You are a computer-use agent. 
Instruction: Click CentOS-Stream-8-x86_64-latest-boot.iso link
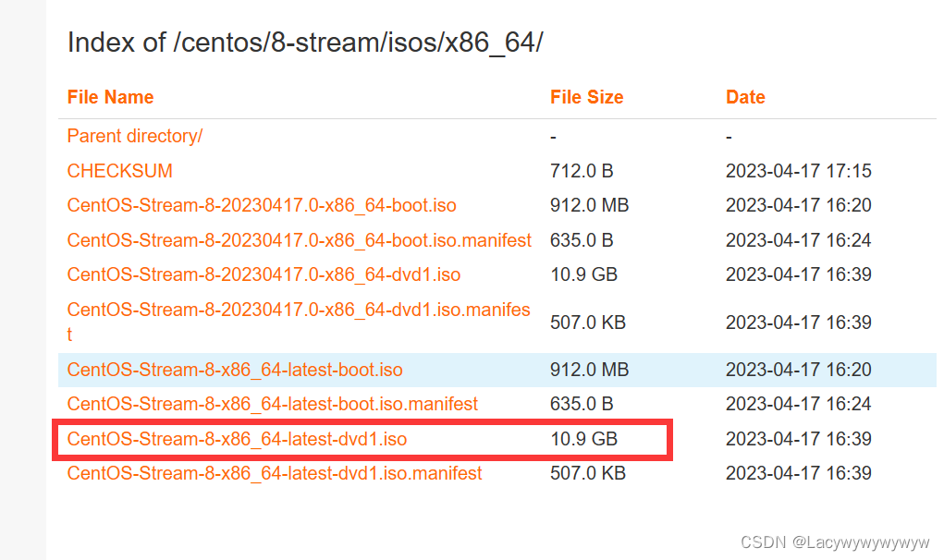coord(234,369)
